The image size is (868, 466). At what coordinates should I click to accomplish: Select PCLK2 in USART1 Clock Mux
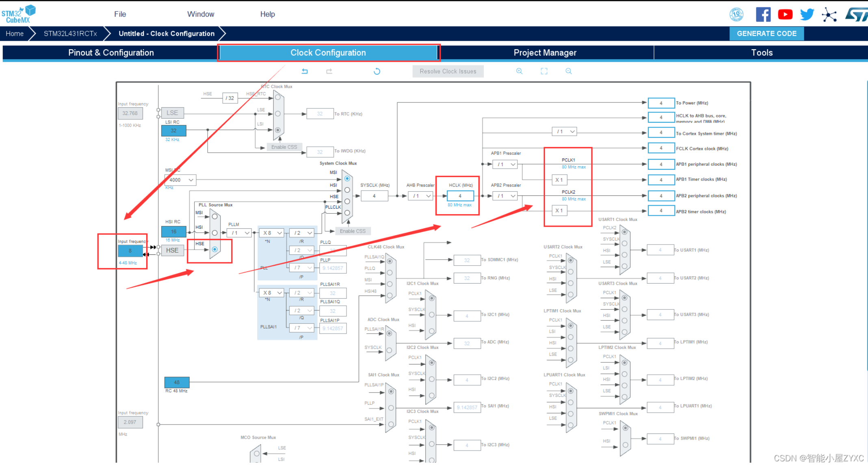click(x=624, y=232)
